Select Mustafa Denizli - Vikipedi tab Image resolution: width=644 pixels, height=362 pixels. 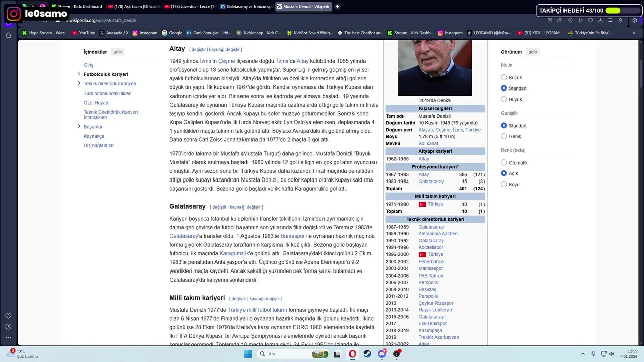click(303, 7)
